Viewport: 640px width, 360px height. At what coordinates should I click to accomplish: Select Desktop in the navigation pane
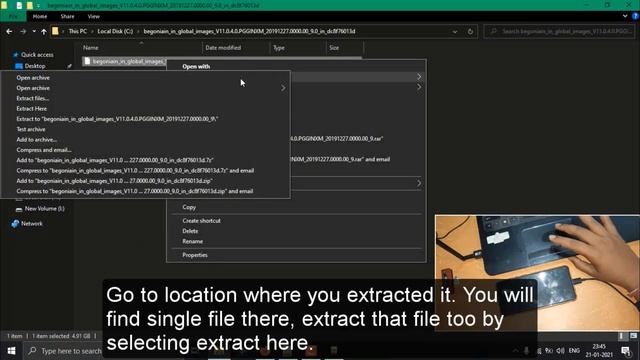pyautogui.click(x=35, y=66)
